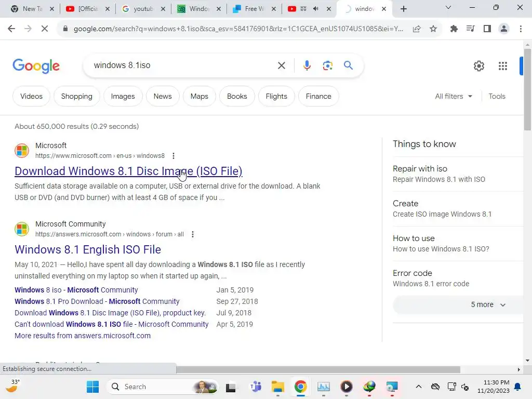Screen dimensions: 532x399
Task: Expand All filters dropdown
Action: pos(454,96)
